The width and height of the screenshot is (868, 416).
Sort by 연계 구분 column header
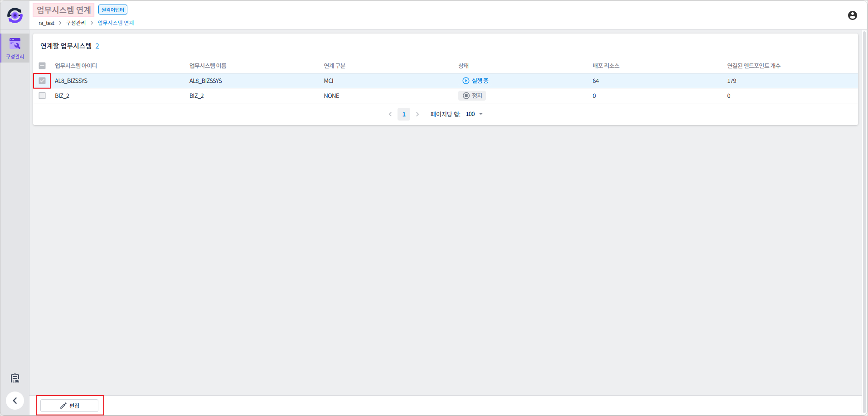(x=335, y=66)
